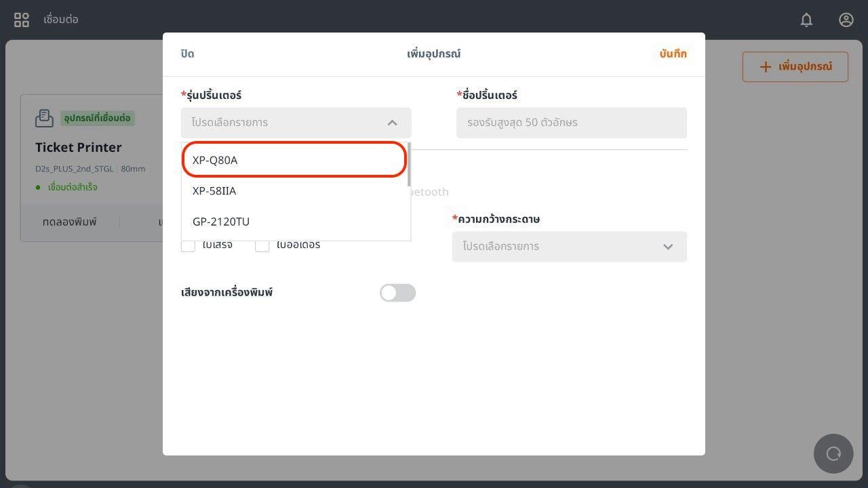Viewport: 868px width, 488px height.
Task: Check the ใบออเดอร์ checkbox
Action: click(x=262, y=245)
